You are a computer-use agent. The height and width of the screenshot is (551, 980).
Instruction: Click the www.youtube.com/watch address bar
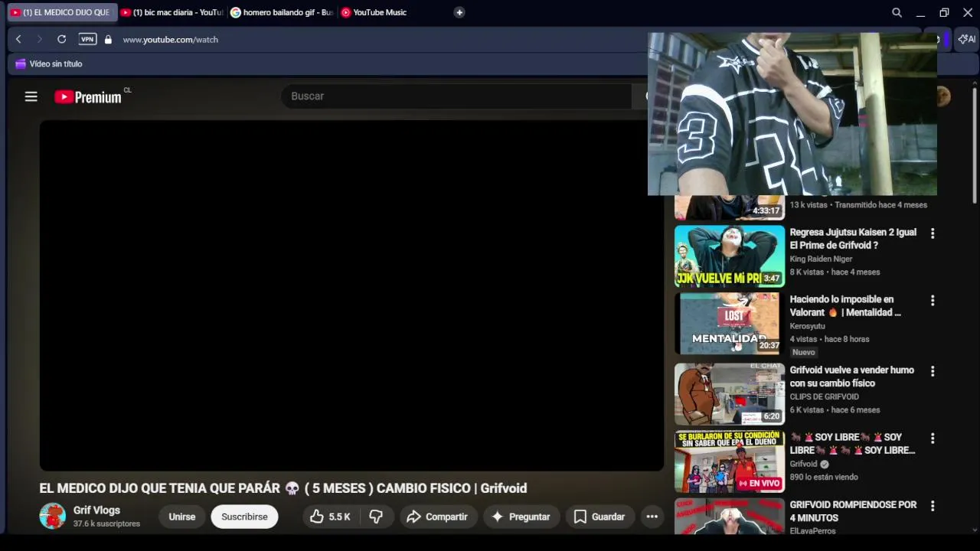pyautogui.click(x=170, y=39)
